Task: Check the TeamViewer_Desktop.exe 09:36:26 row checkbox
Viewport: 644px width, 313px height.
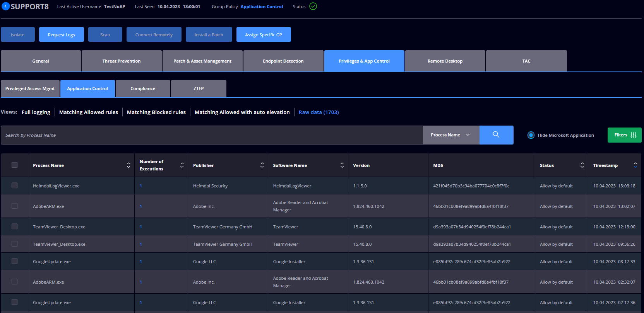Action: pyautogui.click(x=15, y=244)
